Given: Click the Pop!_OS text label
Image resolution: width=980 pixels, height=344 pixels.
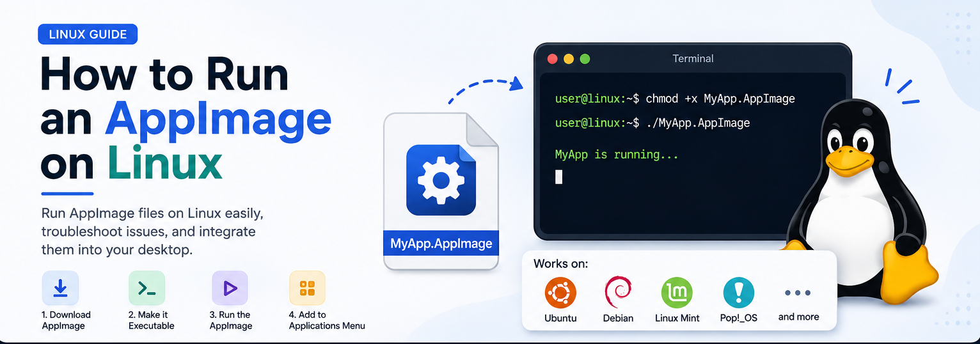Looking at the screenshot, I should click(738, 318).
